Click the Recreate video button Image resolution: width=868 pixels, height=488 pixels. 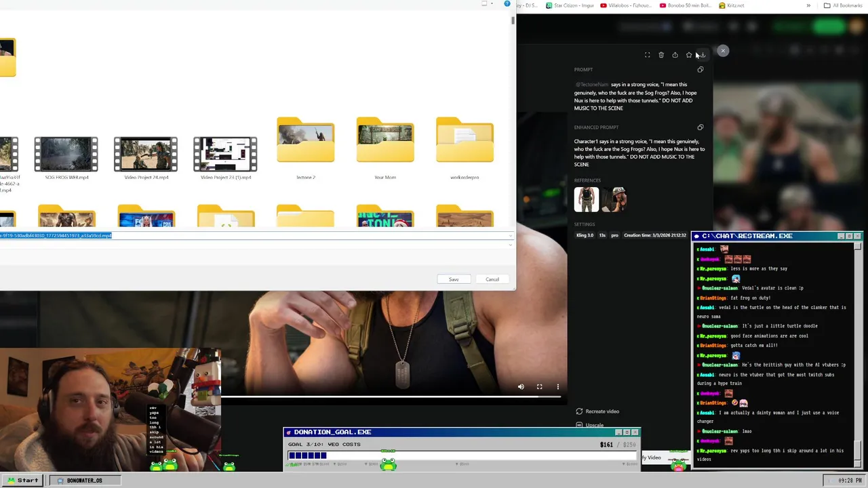tap(597, 411)
